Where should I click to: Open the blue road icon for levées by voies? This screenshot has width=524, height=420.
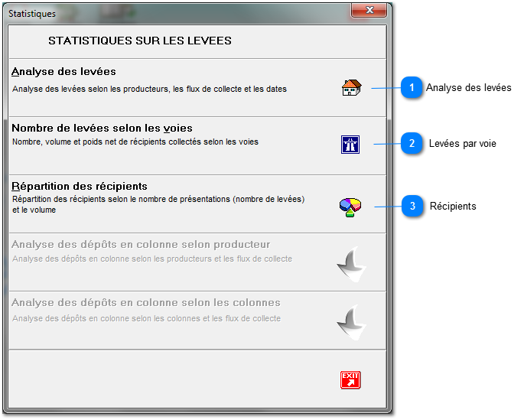350,144
